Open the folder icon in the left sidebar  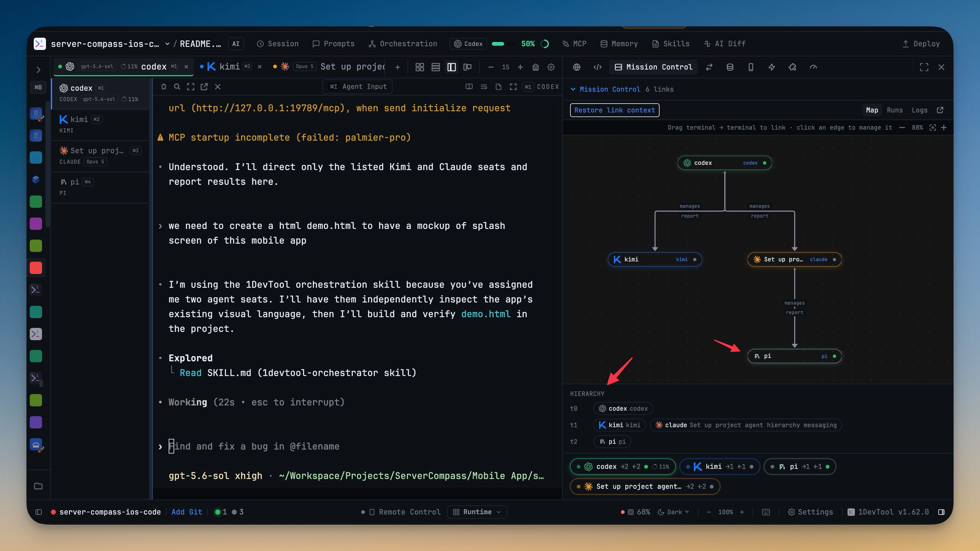pos(38,486)
